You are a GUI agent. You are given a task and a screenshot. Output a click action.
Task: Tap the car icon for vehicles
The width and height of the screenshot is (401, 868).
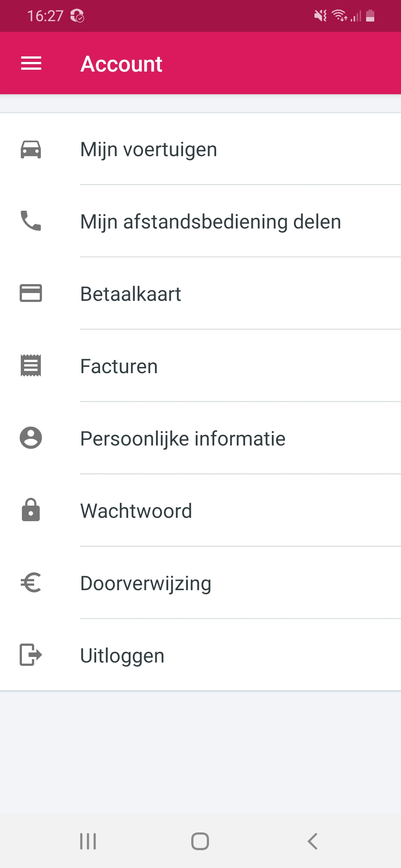click(31, 149)
